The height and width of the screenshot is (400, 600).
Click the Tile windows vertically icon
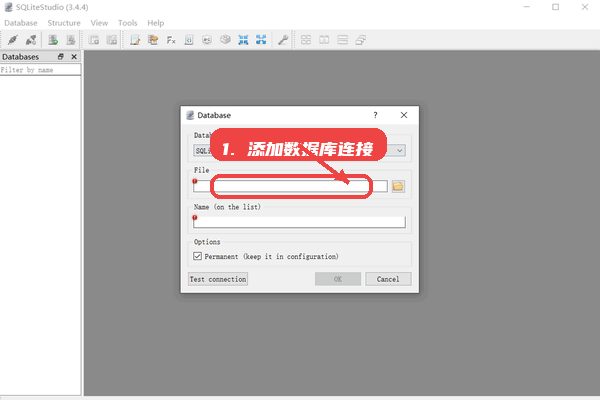342,40
